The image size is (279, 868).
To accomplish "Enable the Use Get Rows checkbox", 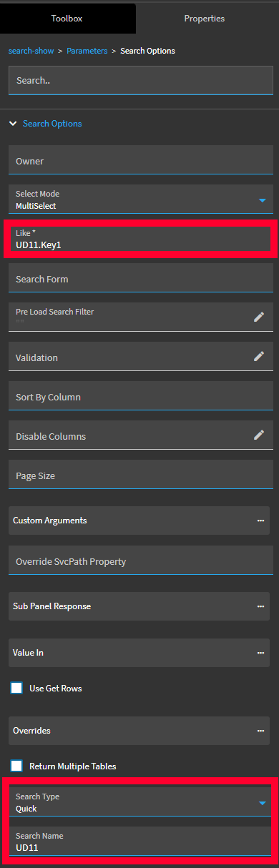I will [16, 689].
